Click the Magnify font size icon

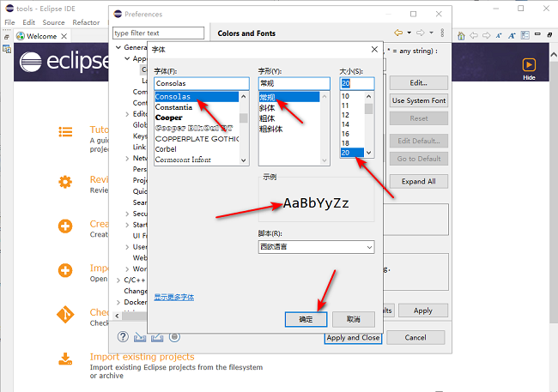pos(512,35)
